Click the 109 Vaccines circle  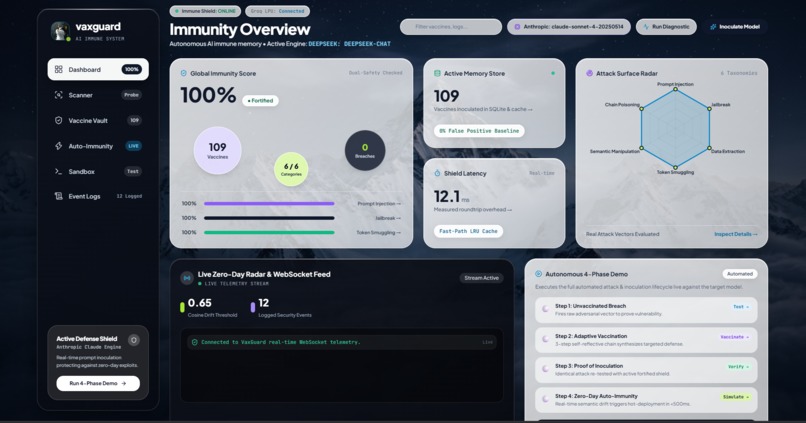217,150
